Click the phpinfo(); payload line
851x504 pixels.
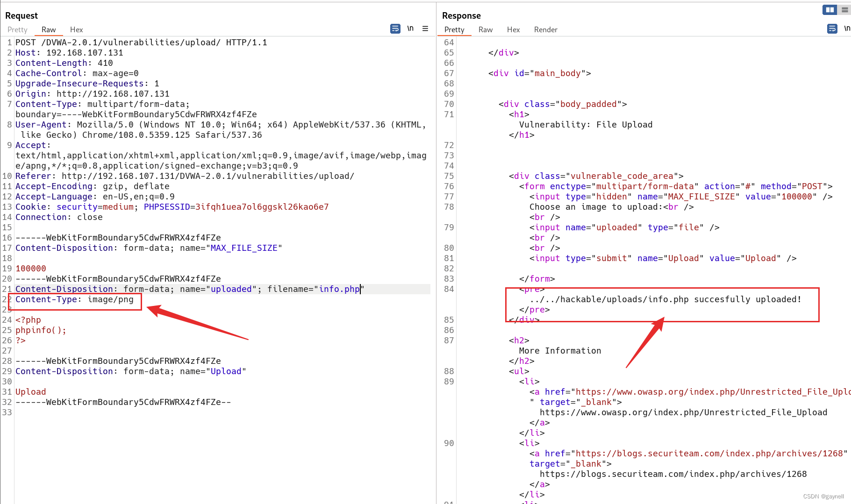point(41,330)
